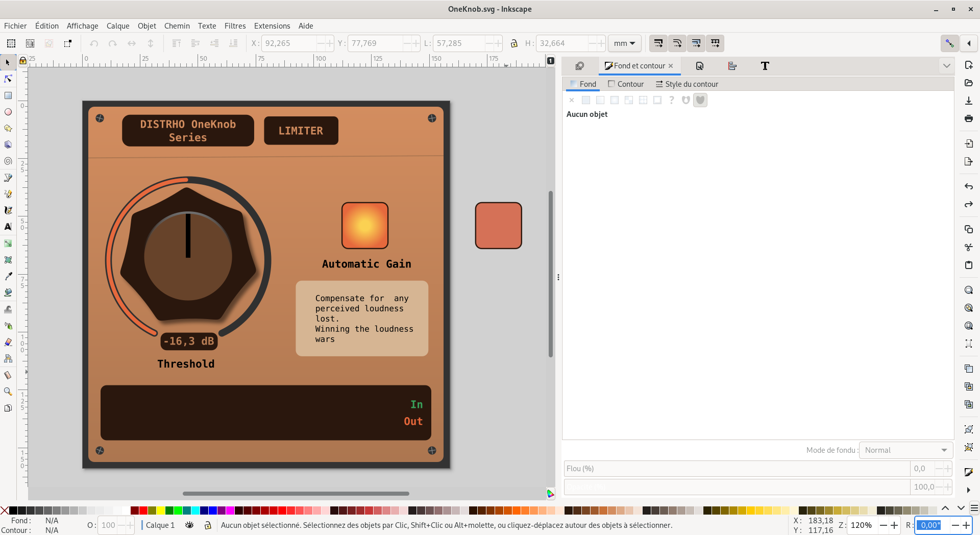
Task: Select the Zoom magnifier tool
Action: click(x=8, y=392)
